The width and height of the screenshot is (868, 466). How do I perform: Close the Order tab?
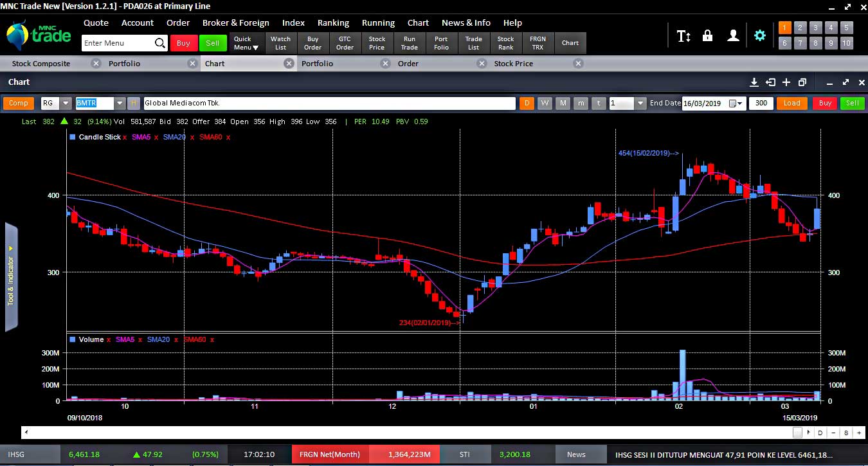(482, 64)
